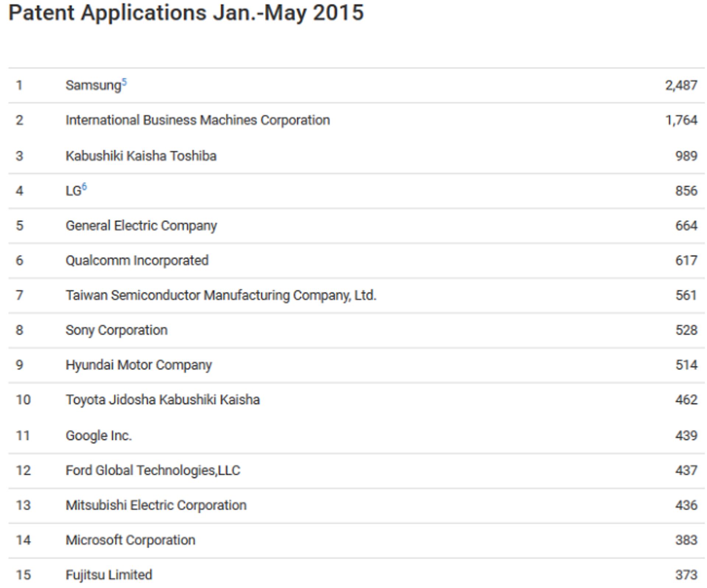Image resolution: width=707 pixels, height=588 pixels.
Task: Click the General Electric Company row
Action: [x=141, y=226]
